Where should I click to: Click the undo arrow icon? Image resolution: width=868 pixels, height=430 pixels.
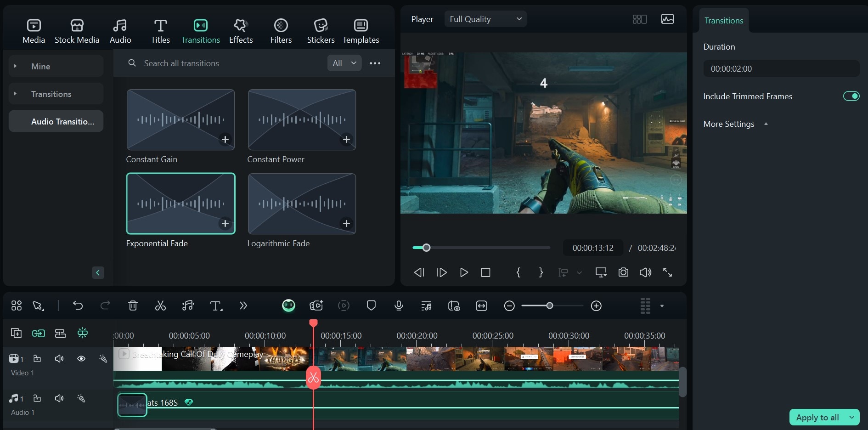click(x=78, y=306)
